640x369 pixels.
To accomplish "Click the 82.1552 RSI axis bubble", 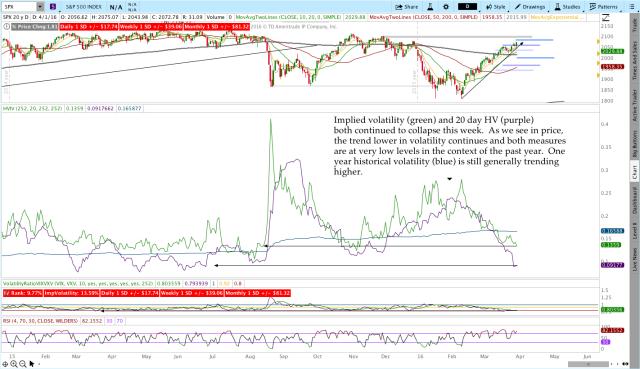I will point(612,330).
